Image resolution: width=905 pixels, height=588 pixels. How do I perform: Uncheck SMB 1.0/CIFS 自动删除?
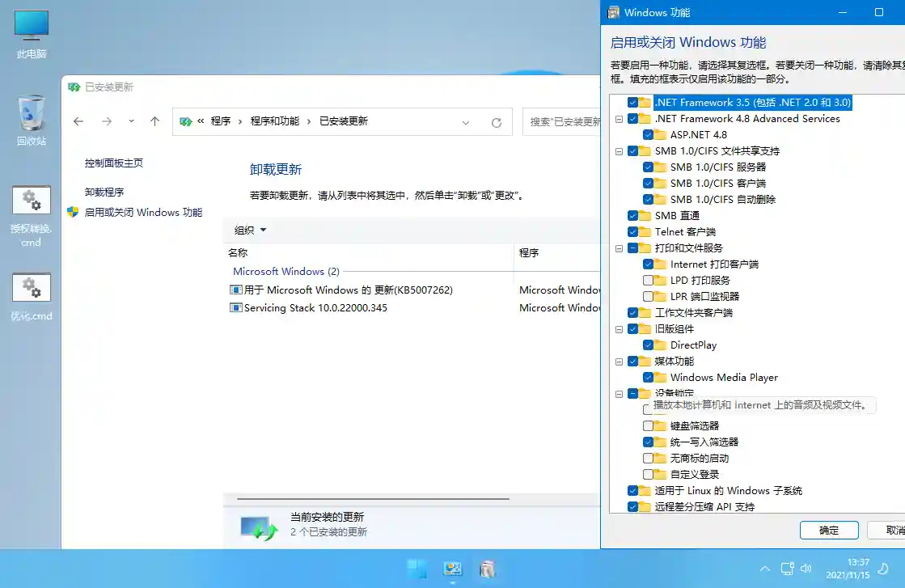pos(649,199)
